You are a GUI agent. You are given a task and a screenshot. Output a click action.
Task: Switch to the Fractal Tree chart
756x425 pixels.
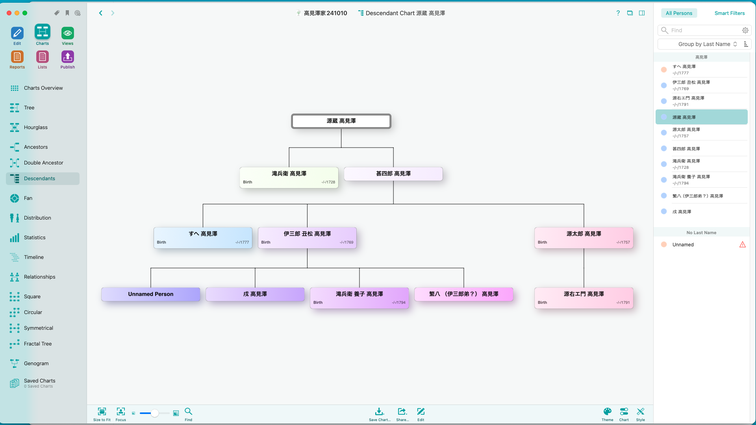[42, 344]
